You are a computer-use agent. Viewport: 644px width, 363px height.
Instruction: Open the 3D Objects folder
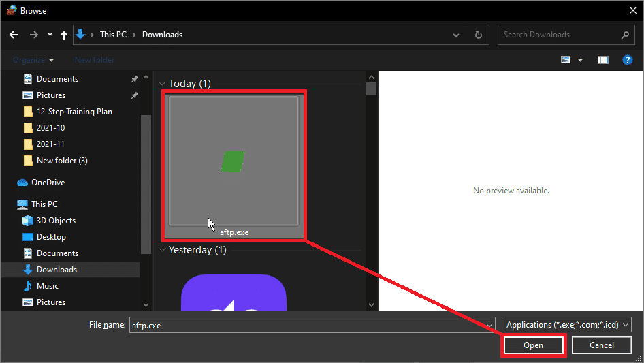point(56,221)
